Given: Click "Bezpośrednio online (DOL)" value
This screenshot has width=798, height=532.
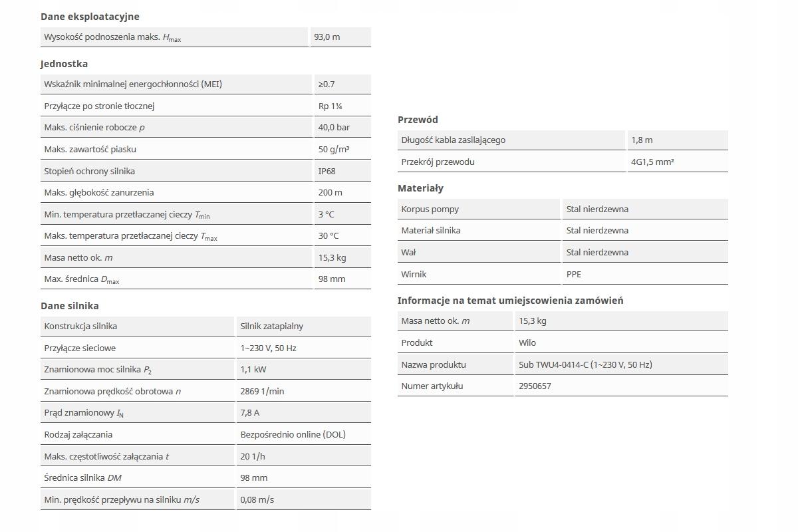Looking at the screenshot, I should click(x=293, y=434).
